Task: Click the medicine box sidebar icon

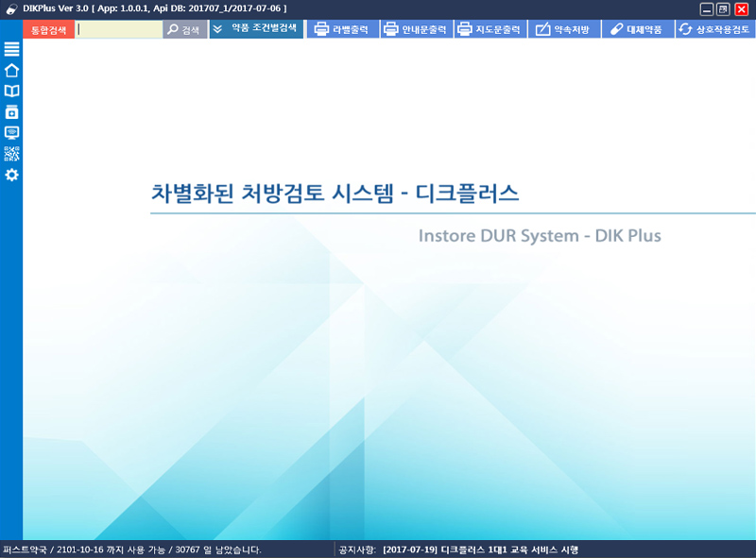Action: pyautogui.click(x=11, y=111)
